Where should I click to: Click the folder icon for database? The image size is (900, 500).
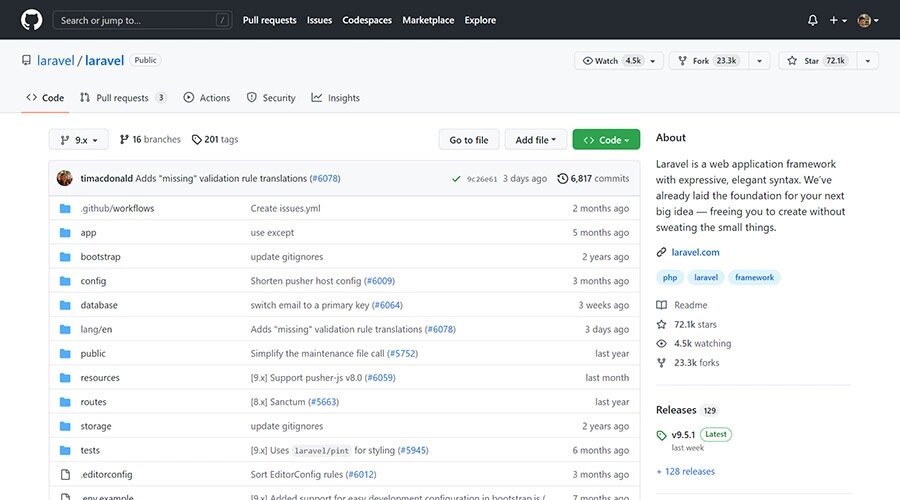[65, 305]
